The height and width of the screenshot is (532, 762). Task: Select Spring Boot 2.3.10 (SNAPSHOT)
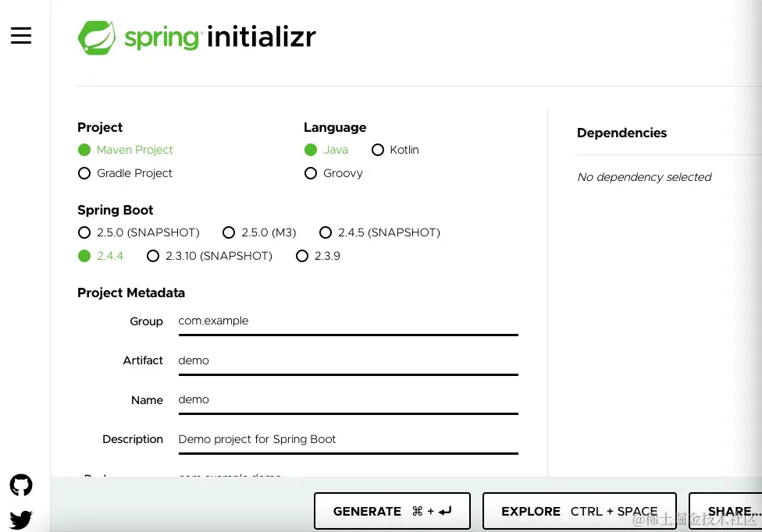point(209,256)
